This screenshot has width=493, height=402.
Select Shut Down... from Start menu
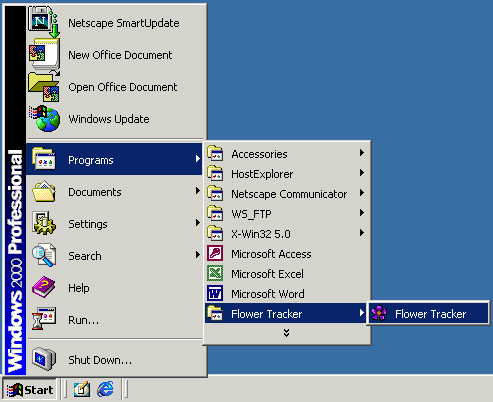[x=114, y=359]
